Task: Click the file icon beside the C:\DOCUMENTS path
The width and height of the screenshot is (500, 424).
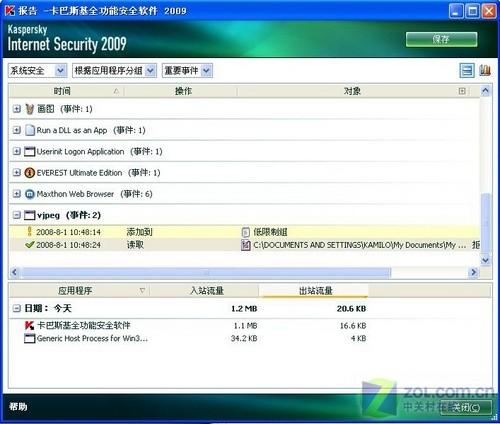Action: (246, 245)
